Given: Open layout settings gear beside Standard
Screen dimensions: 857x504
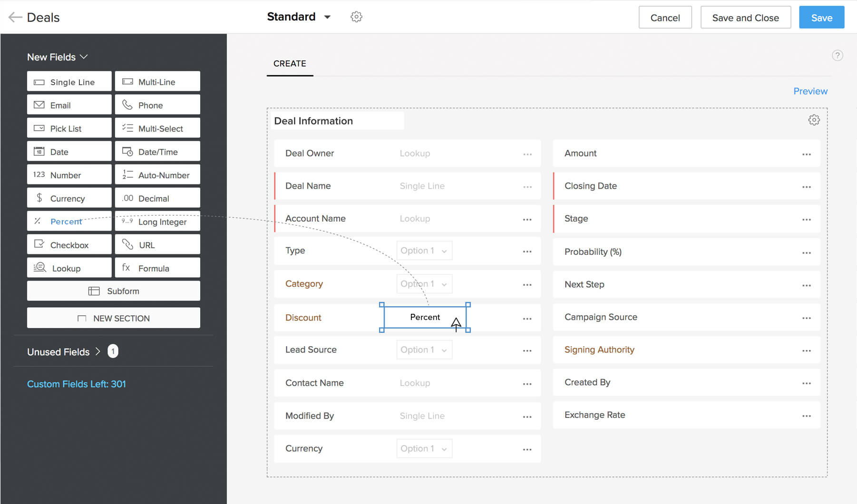Looking at the screenshot, I should [x=356, y=17].
